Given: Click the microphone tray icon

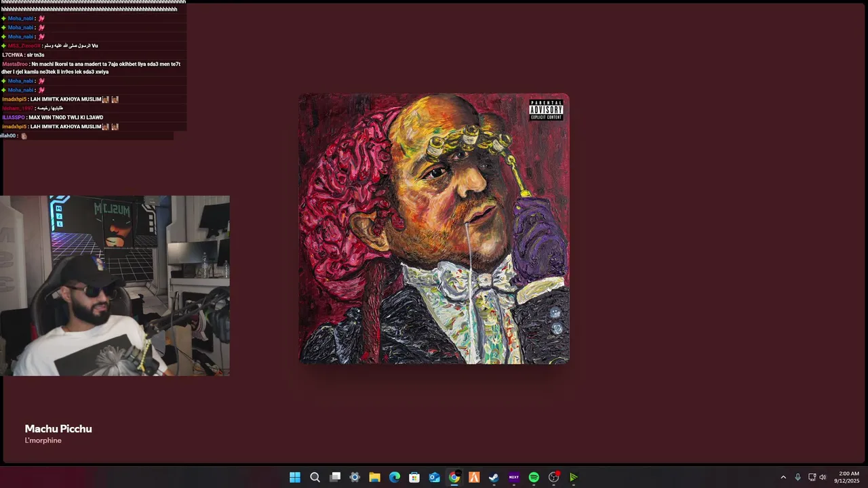Looking at the screenshot, I should [x=797, y=477].
